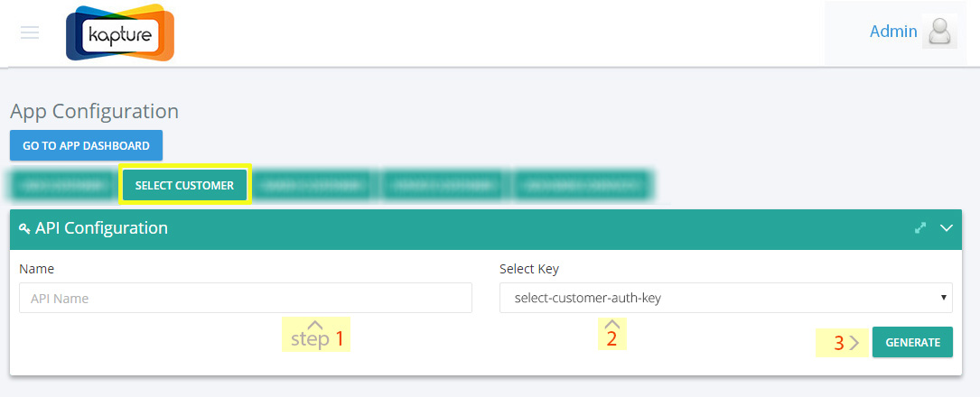Open blurred tab right after SELECT CUSTOMER

click(x=315, y=185)
